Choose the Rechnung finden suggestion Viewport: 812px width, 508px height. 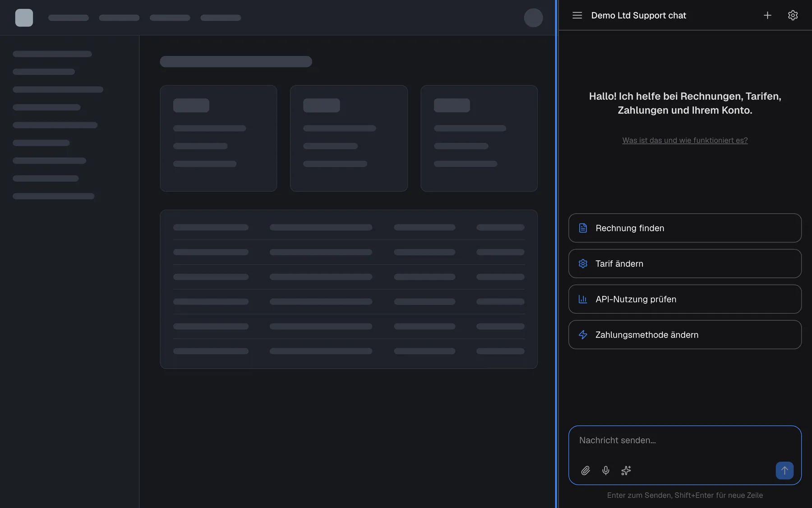coord(685,228)
